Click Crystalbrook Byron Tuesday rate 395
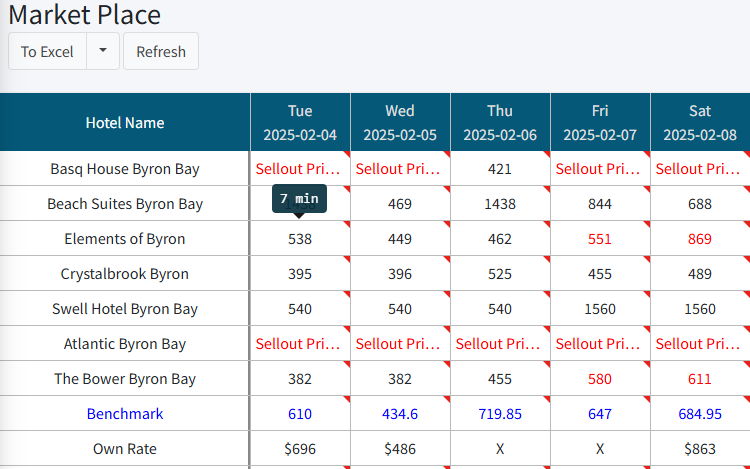Viewport: 750px width, 469px height. coord(300,274)
